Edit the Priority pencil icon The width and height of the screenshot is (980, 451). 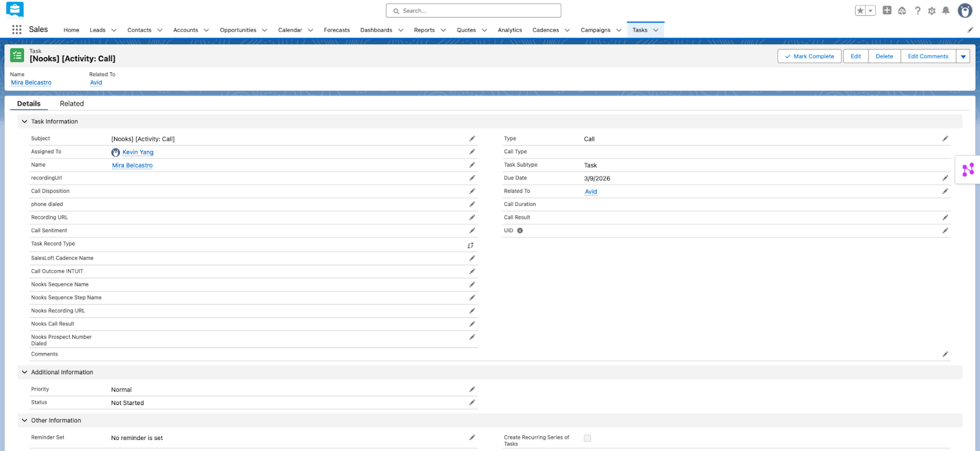(472, 389)
